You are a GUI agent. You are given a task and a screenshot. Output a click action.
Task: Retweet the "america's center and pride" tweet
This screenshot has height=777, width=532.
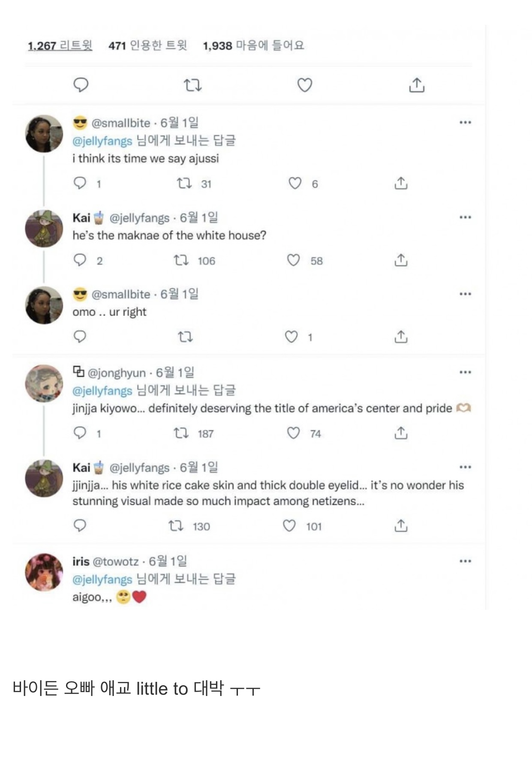(181, 433)
